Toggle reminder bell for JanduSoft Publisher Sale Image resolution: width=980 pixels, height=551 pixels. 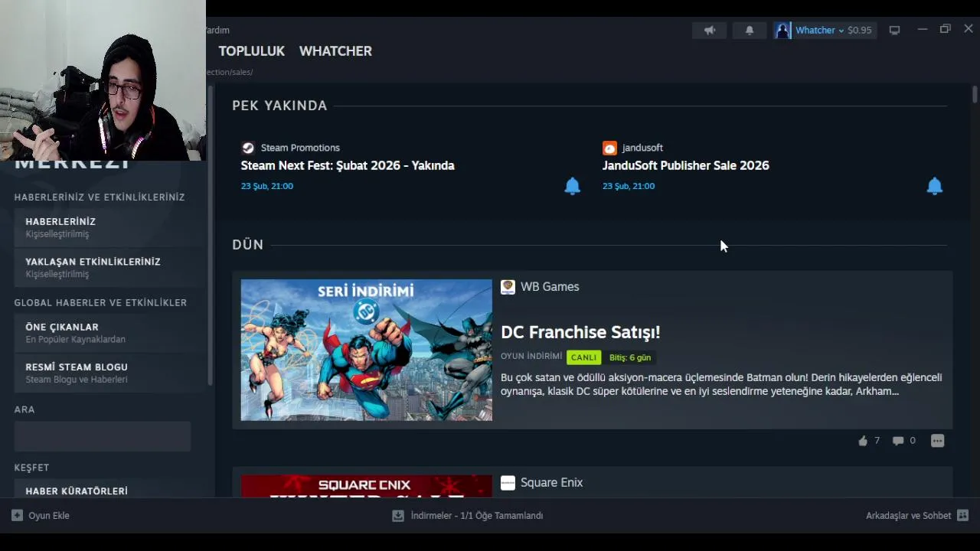coord(934,186)
